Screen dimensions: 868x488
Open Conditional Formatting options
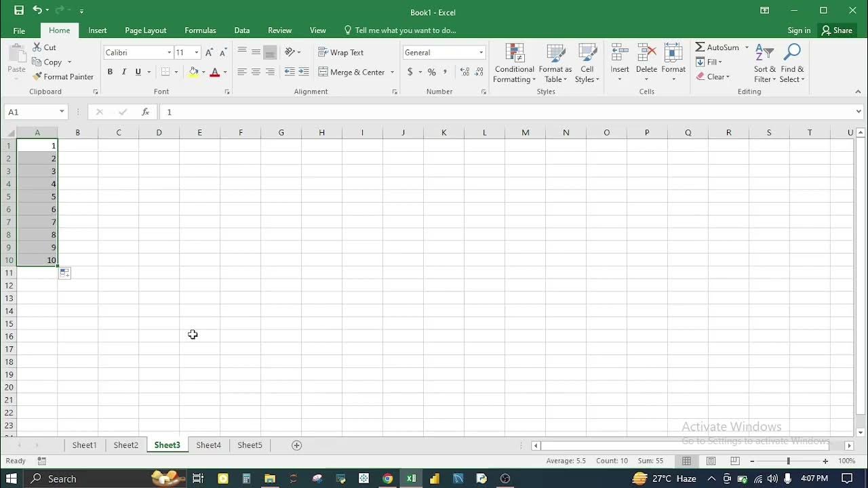pyautogui.click(x=514, y=64)
